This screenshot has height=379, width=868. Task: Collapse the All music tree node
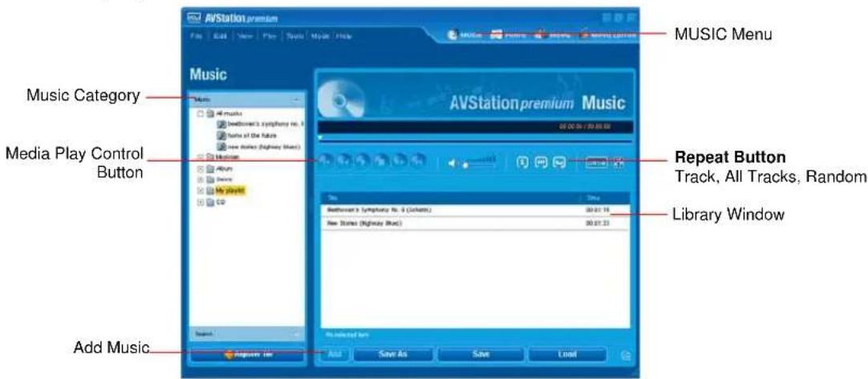201,114
